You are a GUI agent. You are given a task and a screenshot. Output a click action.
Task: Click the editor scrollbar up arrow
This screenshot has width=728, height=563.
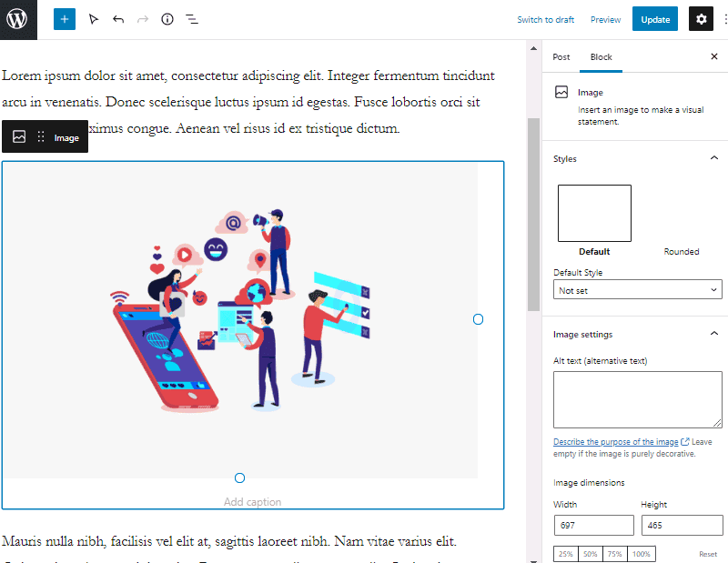pos(533,48)
